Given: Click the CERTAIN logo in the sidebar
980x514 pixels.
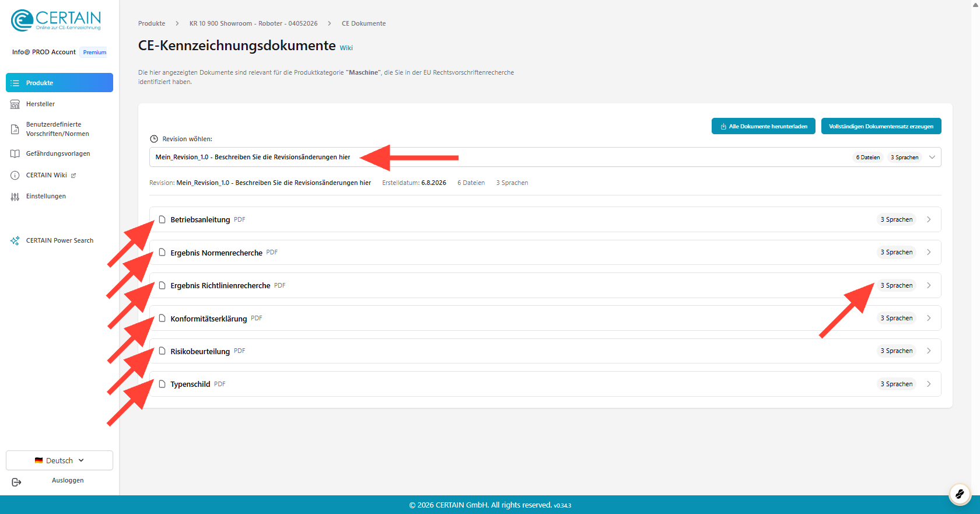Looking at the screenshot, I should click(x=56, y=20).
